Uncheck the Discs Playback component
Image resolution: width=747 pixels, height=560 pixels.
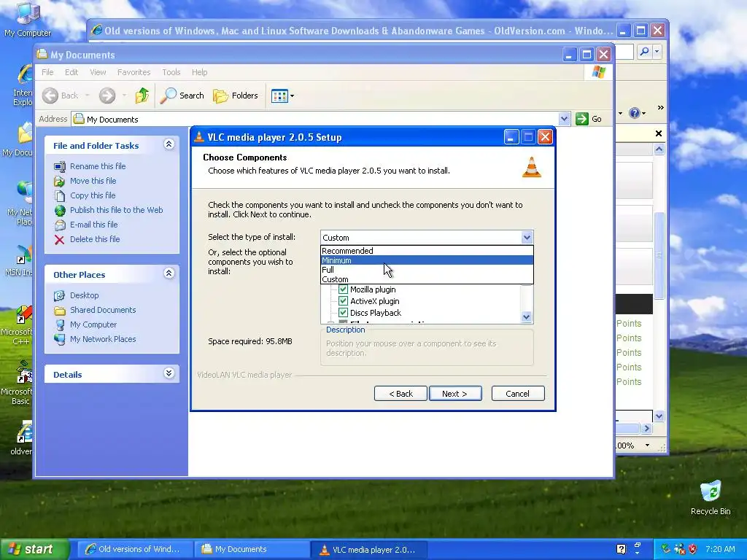click(343, 313)
